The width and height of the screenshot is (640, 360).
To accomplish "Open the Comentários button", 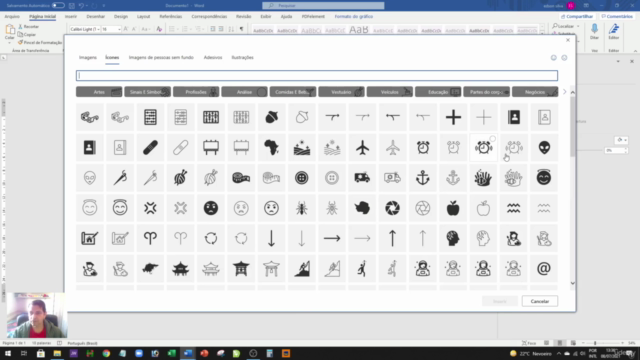I will [x=617, y=16].
